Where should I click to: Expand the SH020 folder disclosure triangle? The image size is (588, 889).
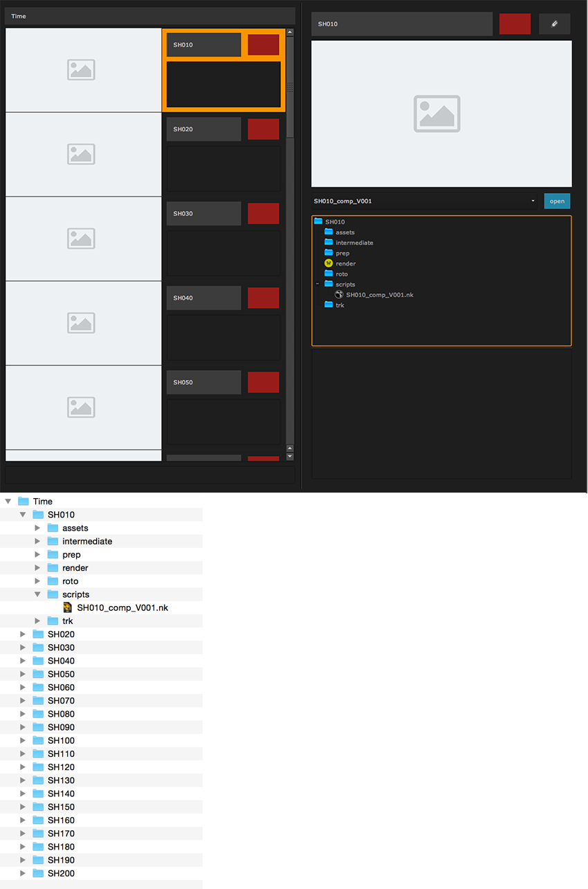[x=23, y=634]
